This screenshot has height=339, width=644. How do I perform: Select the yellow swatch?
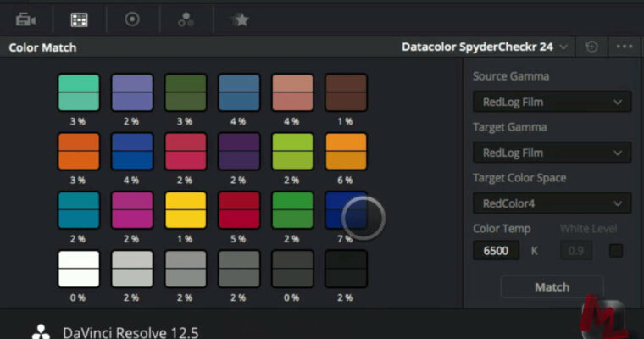click(x=186, y=210)
